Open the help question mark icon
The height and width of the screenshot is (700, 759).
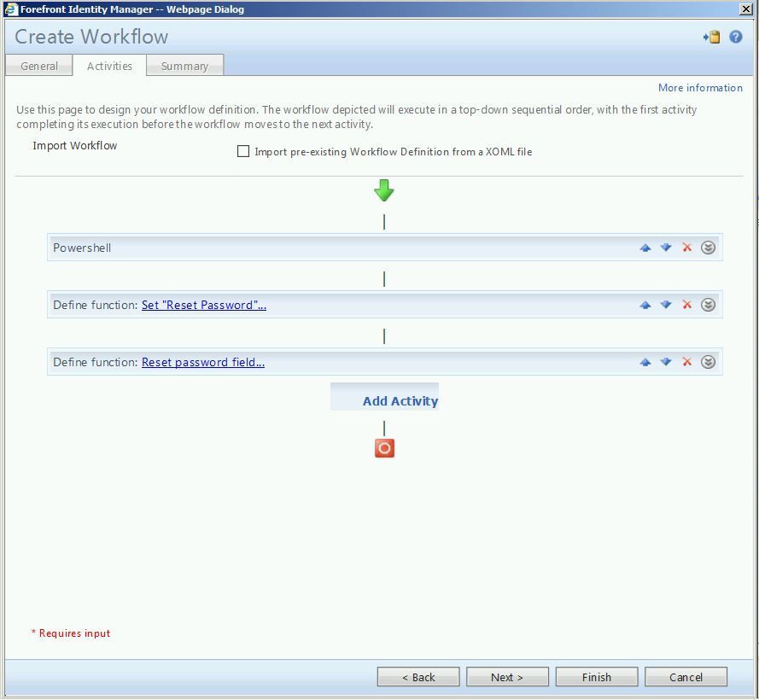tap(736, 37)
